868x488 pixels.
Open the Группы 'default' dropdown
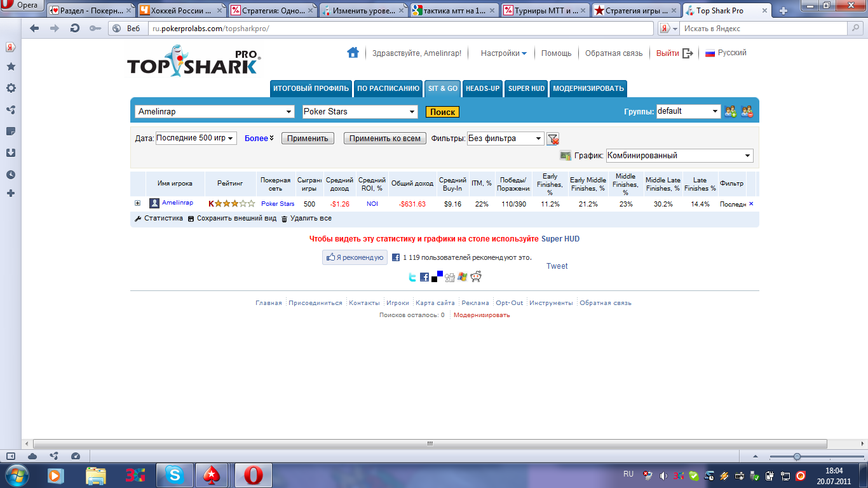[689, 111]
